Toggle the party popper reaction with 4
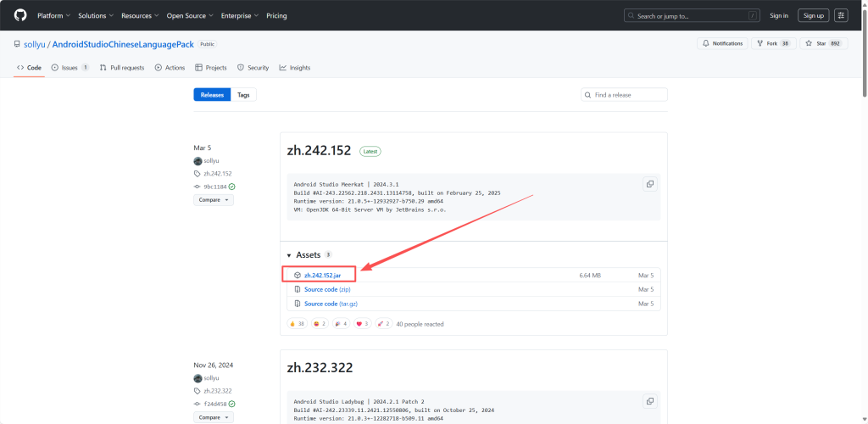Screen dimensions: 868x424 click(341, 324)
